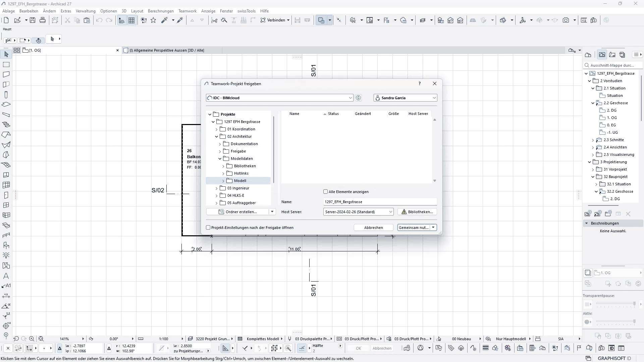The width and height of the screenshot is (644, 362).
Task: Check 'Projekt-Einstellungen nach der Freigabe öffnen'
Action: point(208,228)
